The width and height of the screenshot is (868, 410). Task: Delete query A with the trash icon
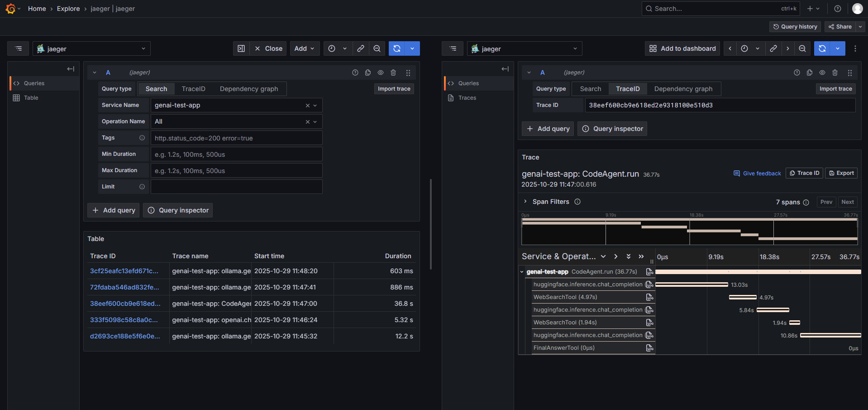pos(393,72)
